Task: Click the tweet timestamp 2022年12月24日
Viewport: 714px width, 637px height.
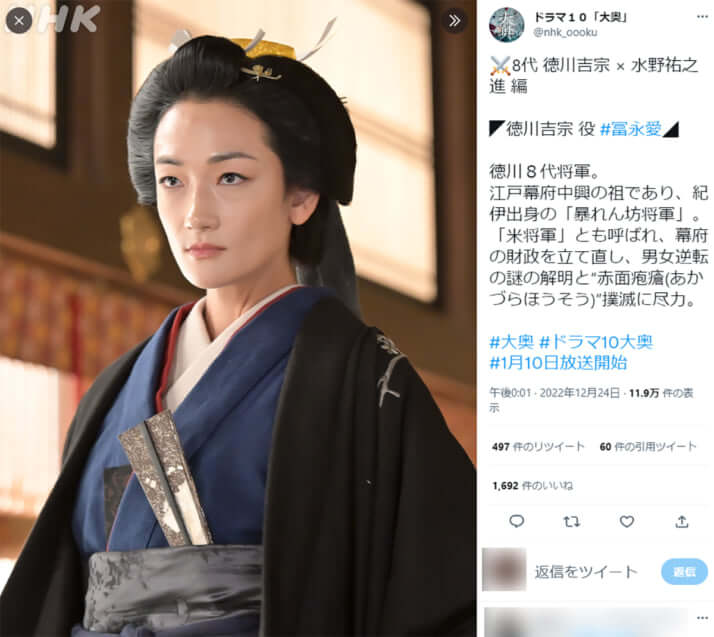Action: click(x=580, y=393)
